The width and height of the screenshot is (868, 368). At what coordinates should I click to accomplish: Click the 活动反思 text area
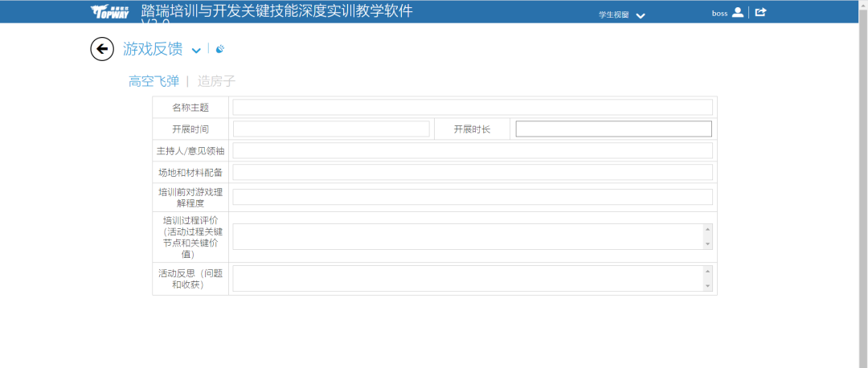point(467,278)
